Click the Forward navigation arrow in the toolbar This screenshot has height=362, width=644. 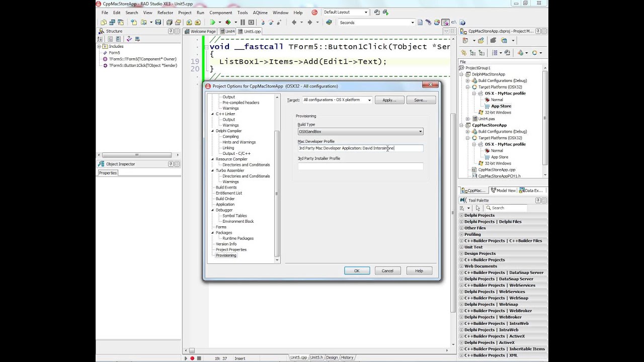click(310, 22)
